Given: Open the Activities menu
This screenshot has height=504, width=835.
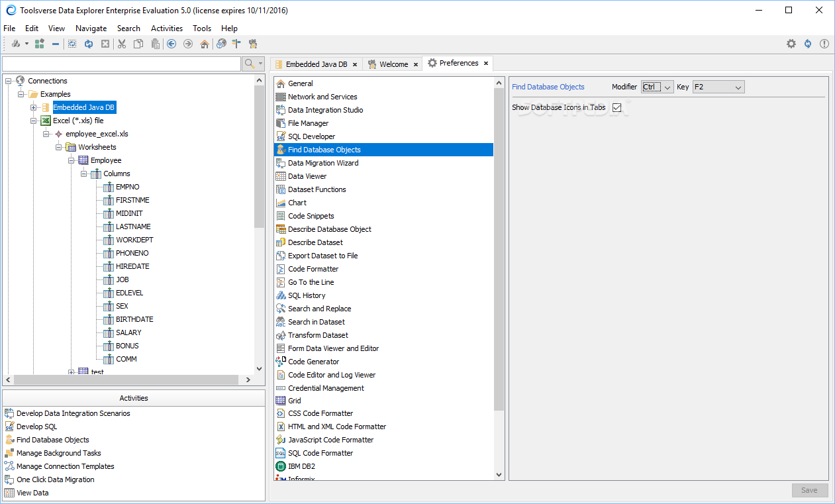Looking at the screenshot, I should 167,28.
